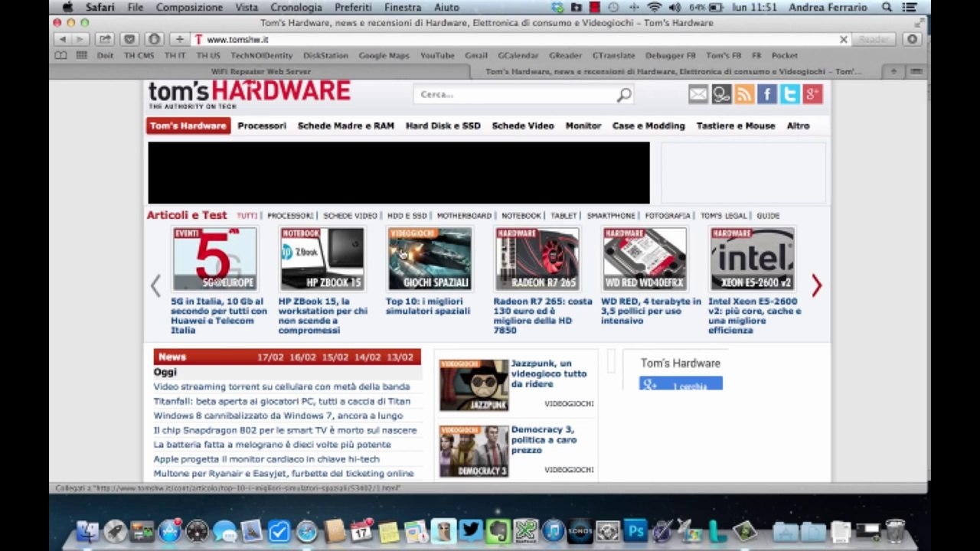Stop loading with the address bar X

pos(844,39)
